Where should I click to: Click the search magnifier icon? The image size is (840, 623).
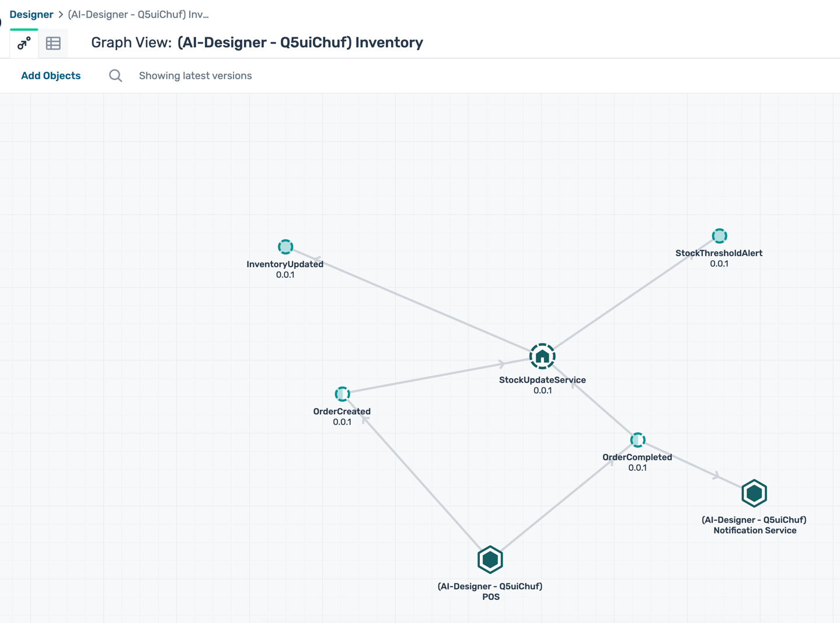point(116,76)
